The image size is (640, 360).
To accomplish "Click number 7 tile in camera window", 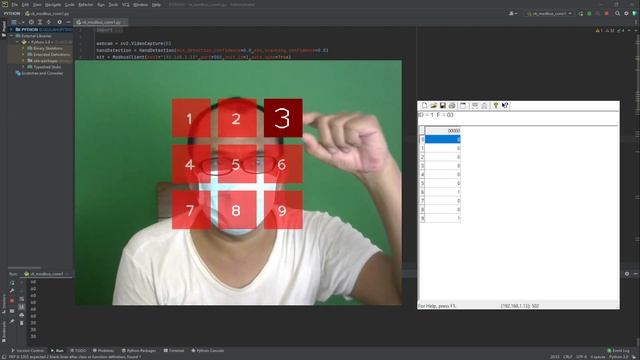I will [191, 210].
